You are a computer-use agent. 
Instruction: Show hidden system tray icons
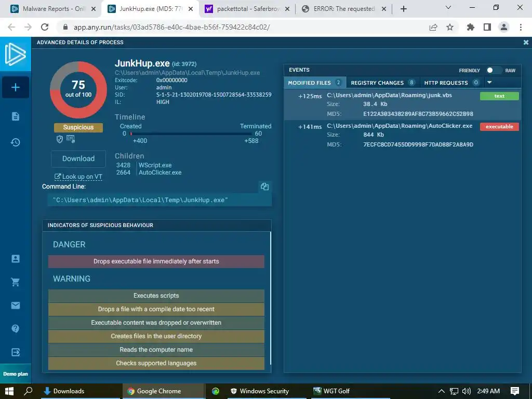click(x=442, y=391)
